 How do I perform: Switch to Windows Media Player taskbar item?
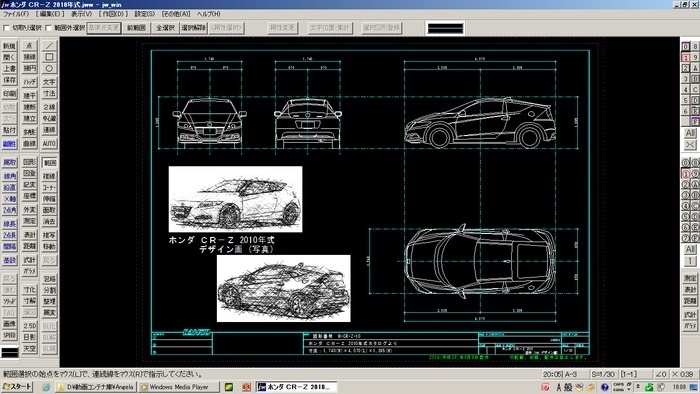click(179, 387)
